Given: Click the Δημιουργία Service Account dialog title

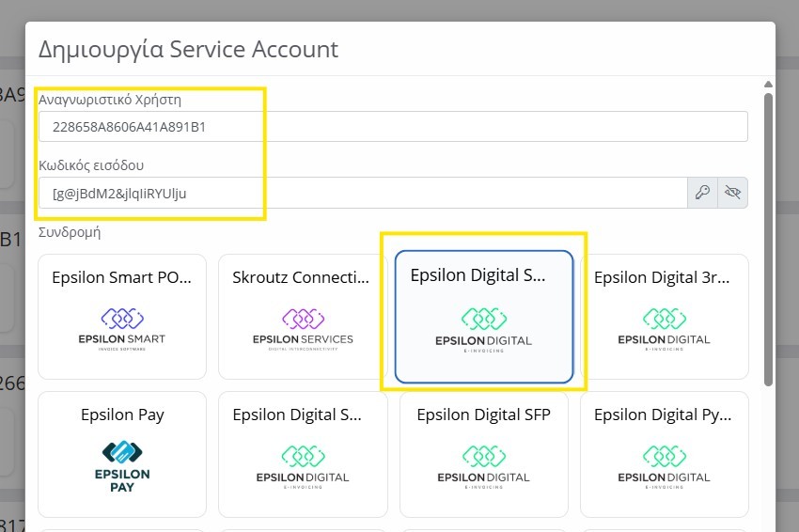Looking at the screenshot, I should (x=188, y=49).
